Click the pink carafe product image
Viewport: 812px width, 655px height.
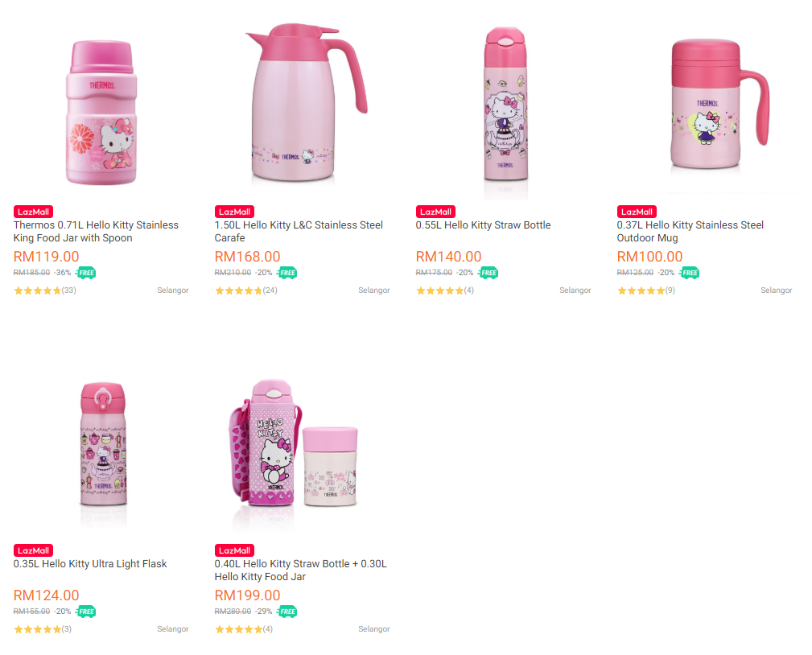(x=303, y=105)
